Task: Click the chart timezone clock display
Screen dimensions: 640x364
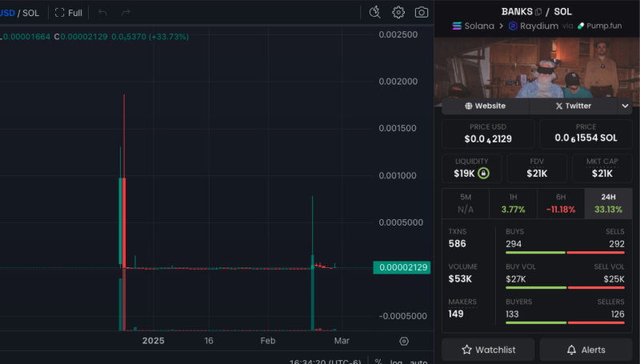Action: (x=326, y=362)
